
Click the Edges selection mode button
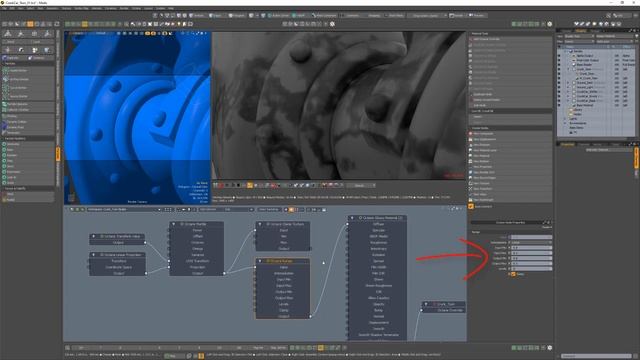click(216, 15)
